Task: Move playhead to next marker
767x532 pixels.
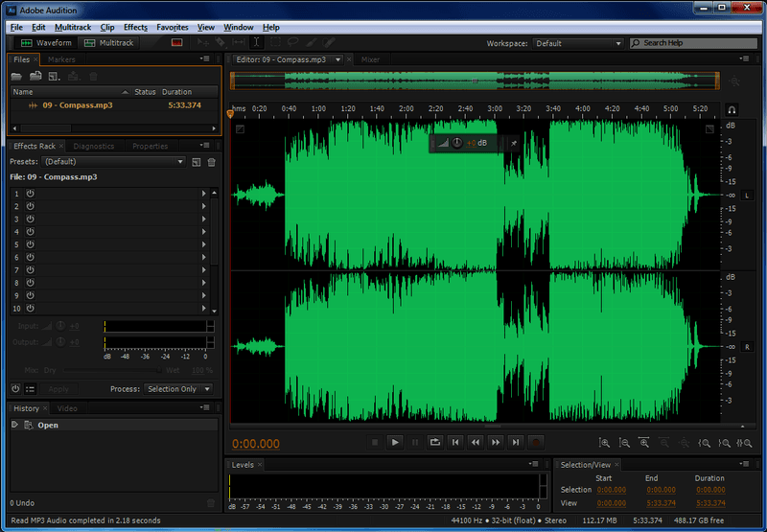Action: tap(516, 443)
